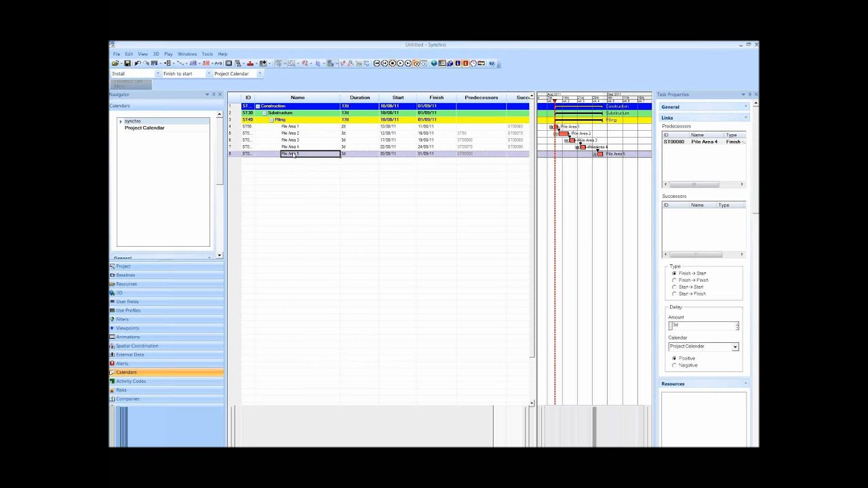Open the Edit menu
Image resolution: width=868 pixels, height=488 pixels.
pos(129,54)
